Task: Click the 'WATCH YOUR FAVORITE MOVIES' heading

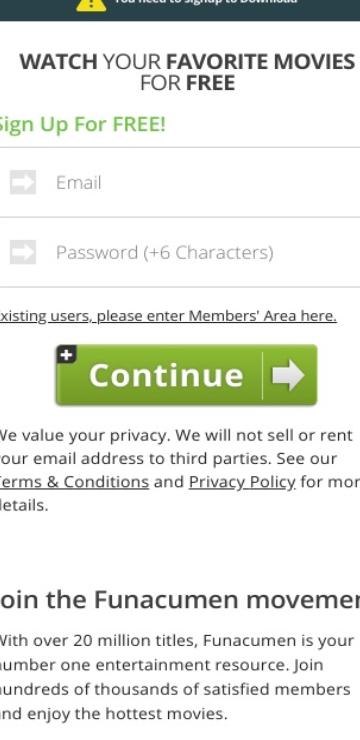Action: pyautogui.click(x=187, y=62)
